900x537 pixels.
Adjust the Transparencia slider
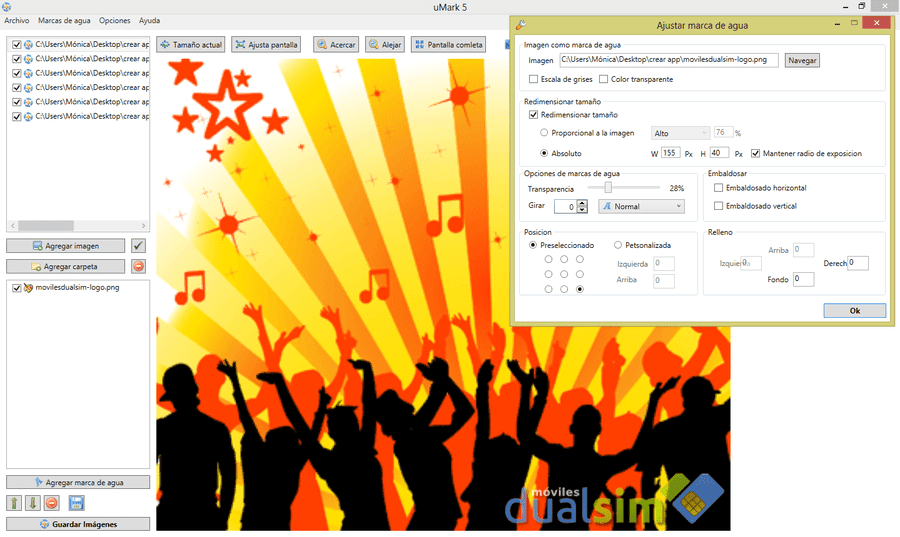[608, 188]
